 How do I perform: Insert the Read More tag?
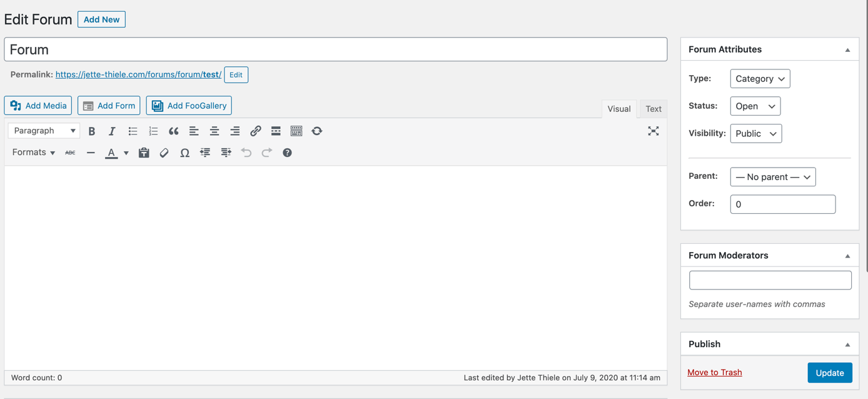[276, 131]
